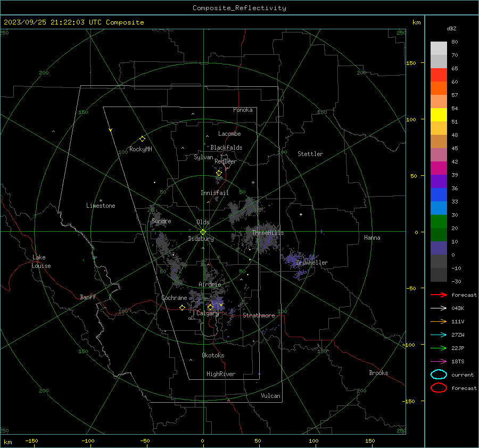This screenshot has height=448, width=479.
Task: Click the yellow diamond marker at Calgary
Action: click(x=210, y=307)
